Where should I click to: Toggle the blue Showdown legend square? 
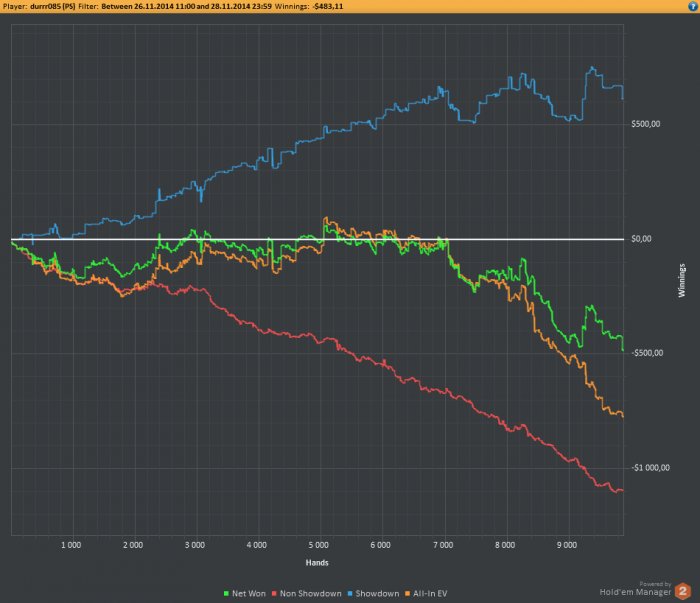[350, 594]
